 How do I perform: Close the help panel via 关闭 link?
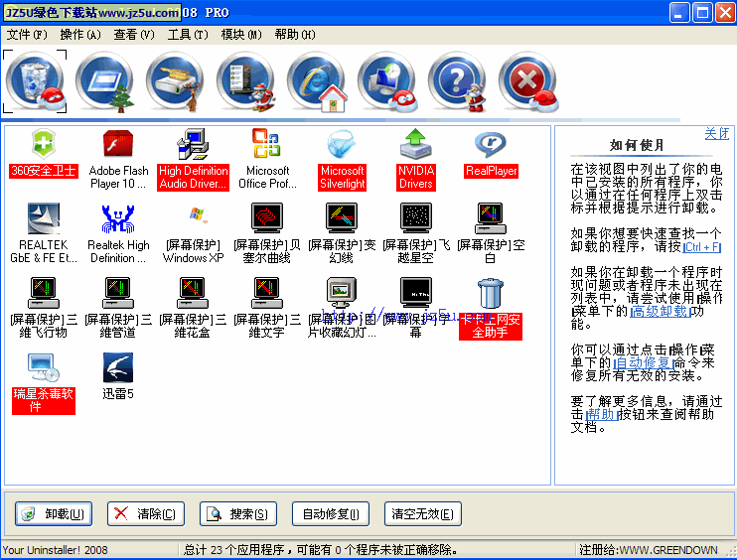717,133
